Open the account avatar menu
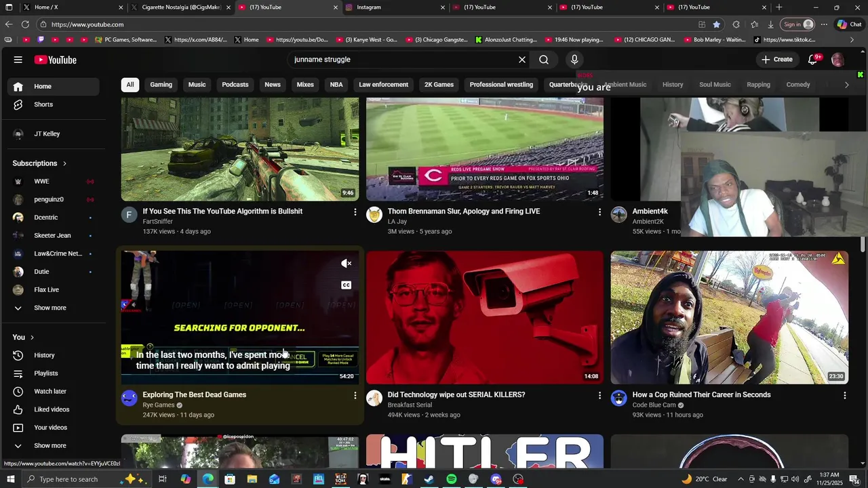 [837, 60]
